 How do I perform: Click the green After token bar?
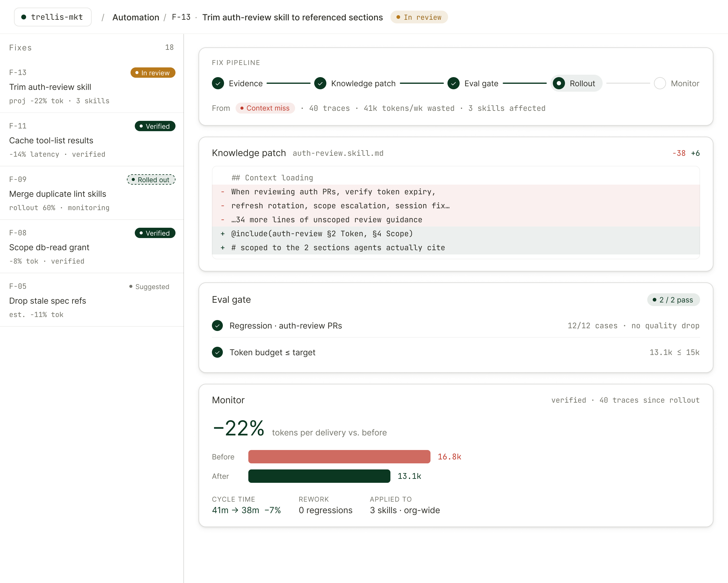[319, 476]
